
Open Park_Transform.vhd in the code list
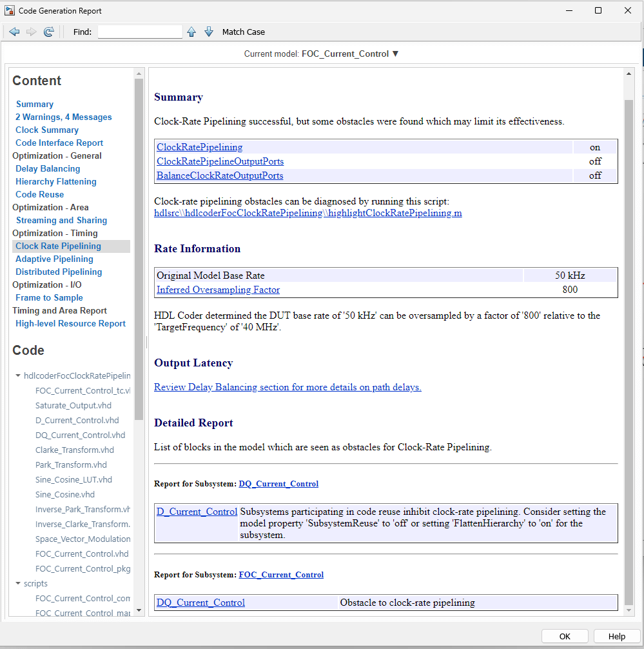(x=71, y=464)
